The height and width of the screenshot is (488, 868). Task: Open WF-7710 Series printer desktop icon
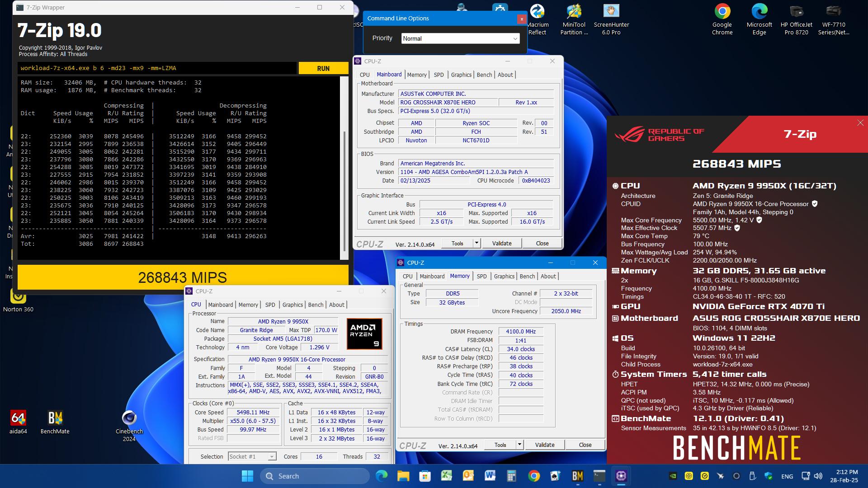tap(834, 19)
